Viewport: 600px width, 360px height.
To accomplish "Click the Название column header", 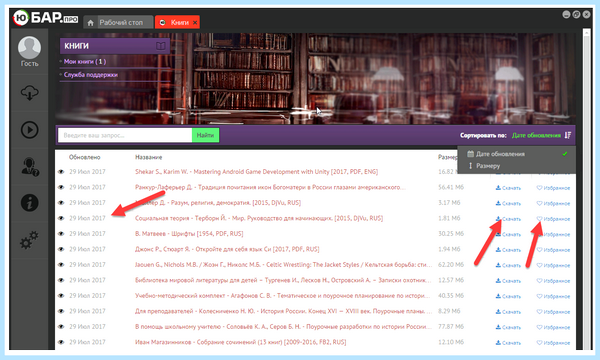I will [148, 157].
